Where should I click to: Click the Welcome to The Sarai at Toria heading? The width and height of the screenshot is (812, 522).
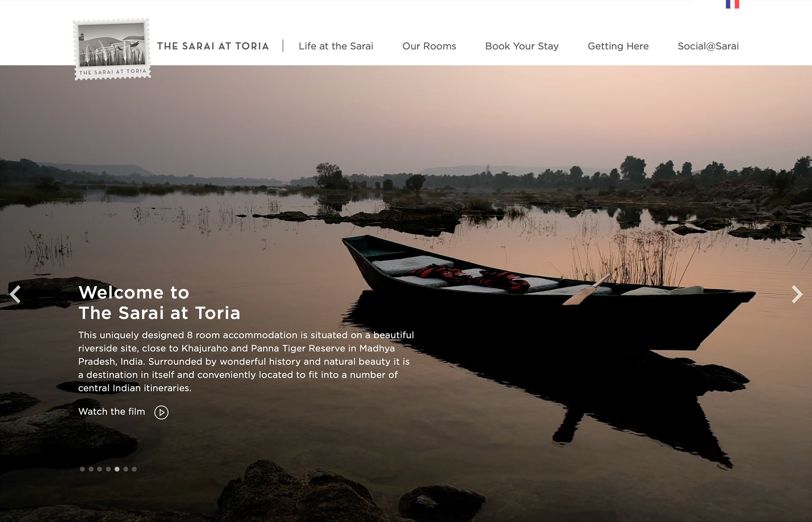click(159, 303)
